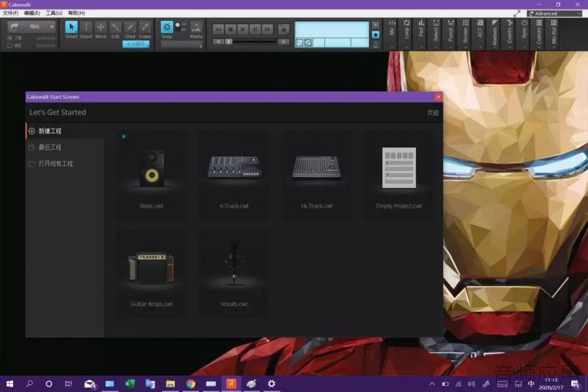The height and width of the screenshot is (392, 588).
Task: Jump to project end button
Action: click(284, 42)
